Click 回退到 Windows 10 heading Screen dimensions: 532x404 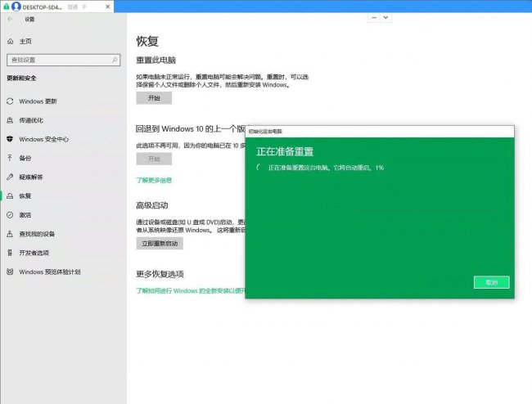point(191,129)
